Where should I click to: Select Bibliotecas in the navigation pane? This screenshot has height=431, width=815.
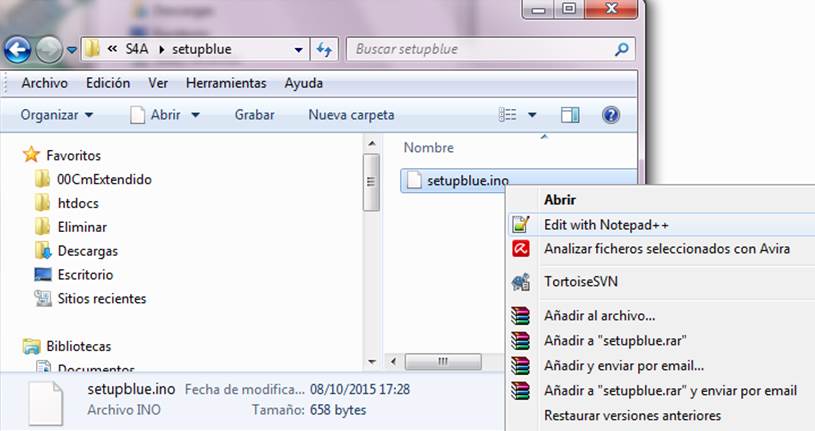tap(78, 346)
